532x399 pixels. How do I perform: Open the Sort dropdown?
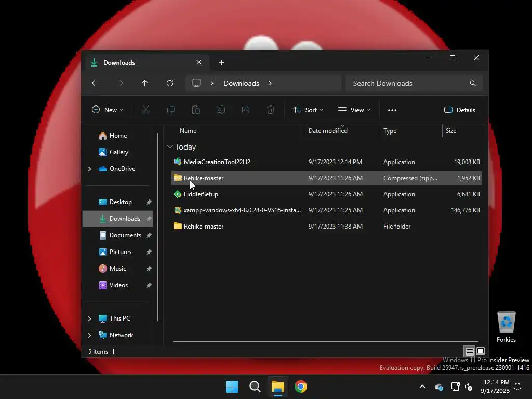click(x=308, y=110)
